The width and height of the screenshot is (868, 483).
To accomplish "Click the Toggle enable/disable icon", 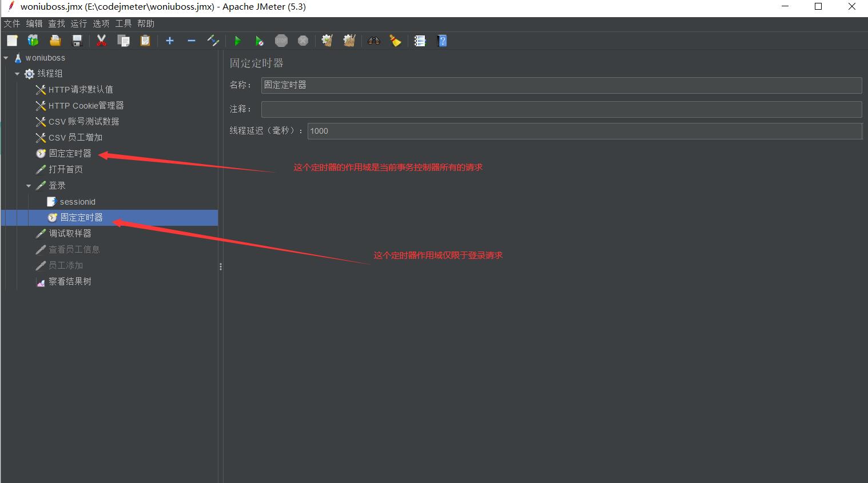I will (213, 41).
